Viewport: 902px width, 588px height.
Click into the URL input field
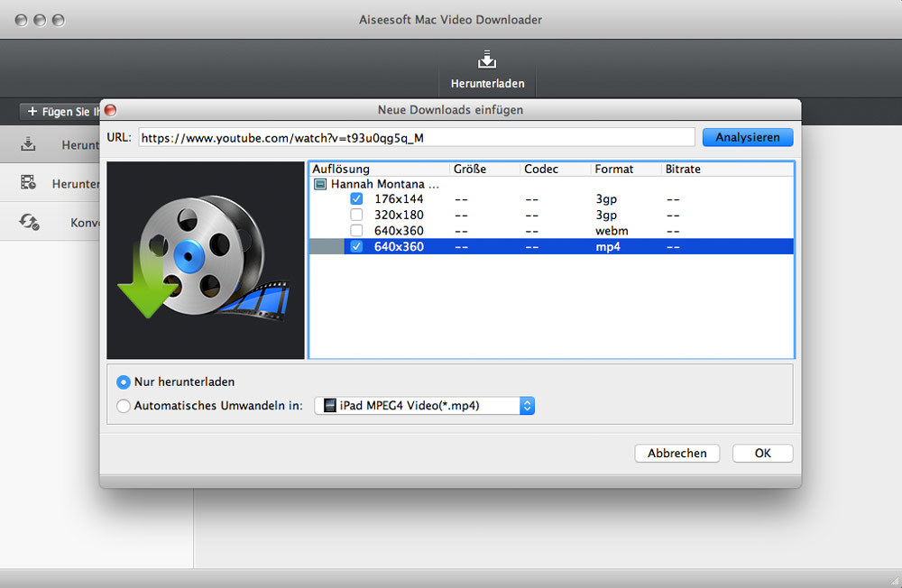[417, 137]
